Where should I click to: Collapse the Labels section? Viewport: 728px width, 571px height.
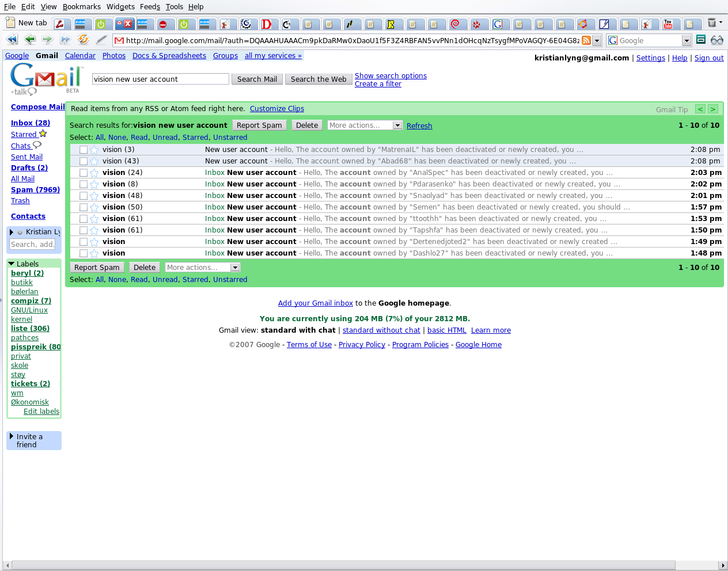tap(12, 264)
